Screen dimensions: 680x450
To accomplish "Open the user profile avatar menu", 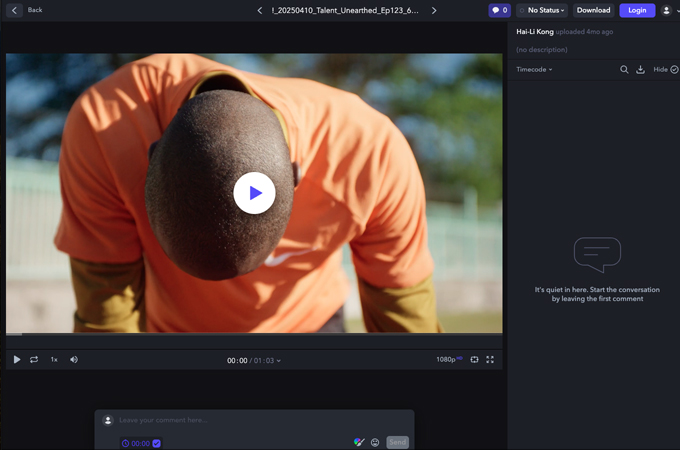I will pyautogui.click(x=667, y=10).
